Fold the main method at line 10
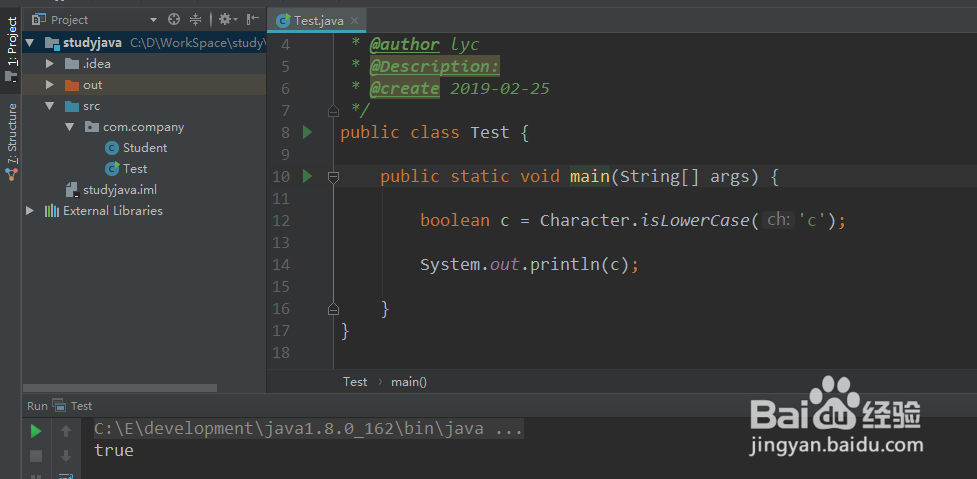Viewport: 977px width, 479px height. [333, 178]
